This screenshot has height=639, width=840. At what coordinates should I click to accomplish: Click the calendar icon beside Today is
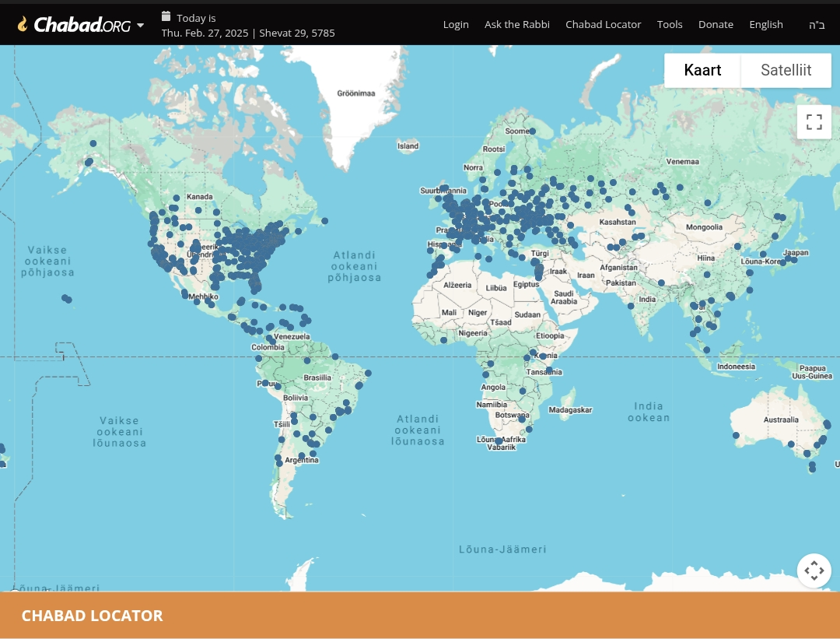click(166, 16)
